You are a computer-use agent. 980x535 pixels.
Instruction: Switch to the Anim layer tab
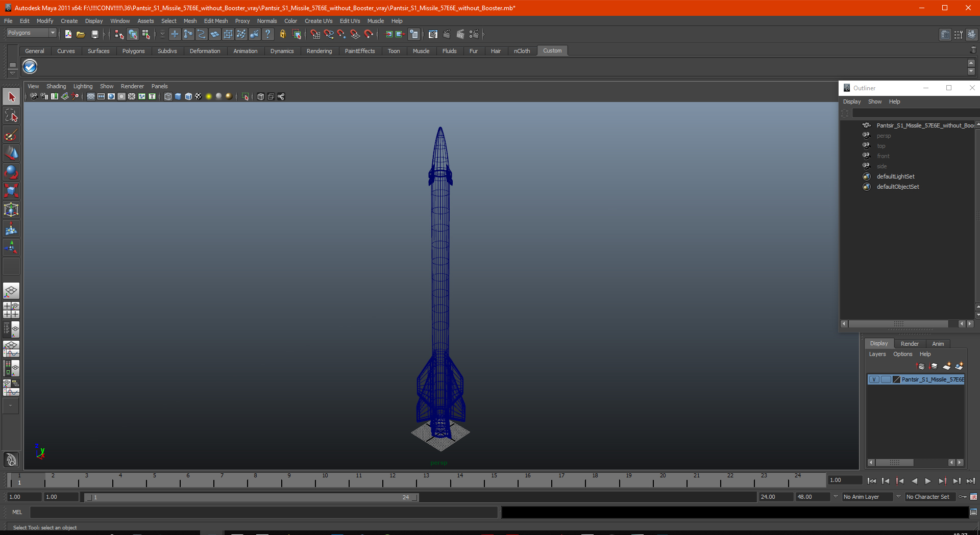(x=938, y=344)
